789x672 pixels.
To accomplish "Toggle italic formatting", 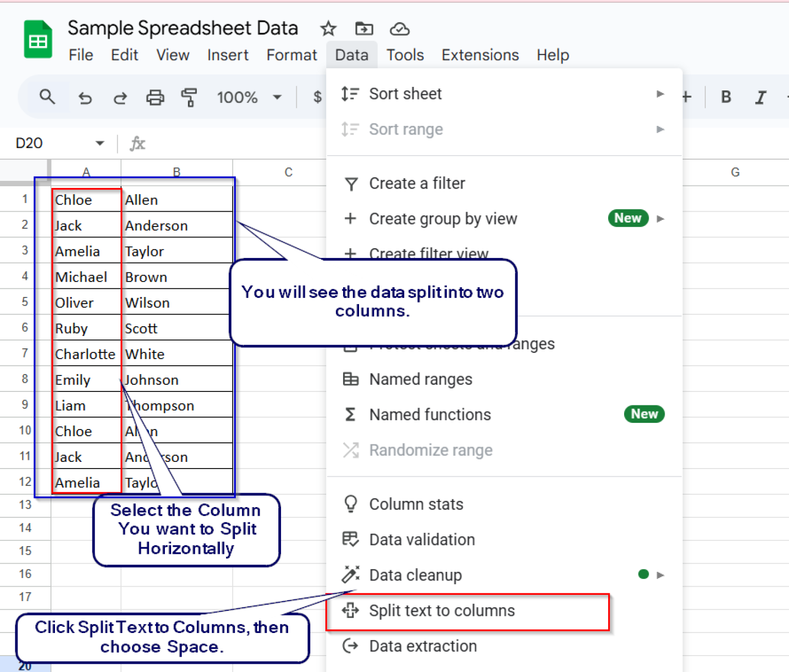I will coord(761,97).
